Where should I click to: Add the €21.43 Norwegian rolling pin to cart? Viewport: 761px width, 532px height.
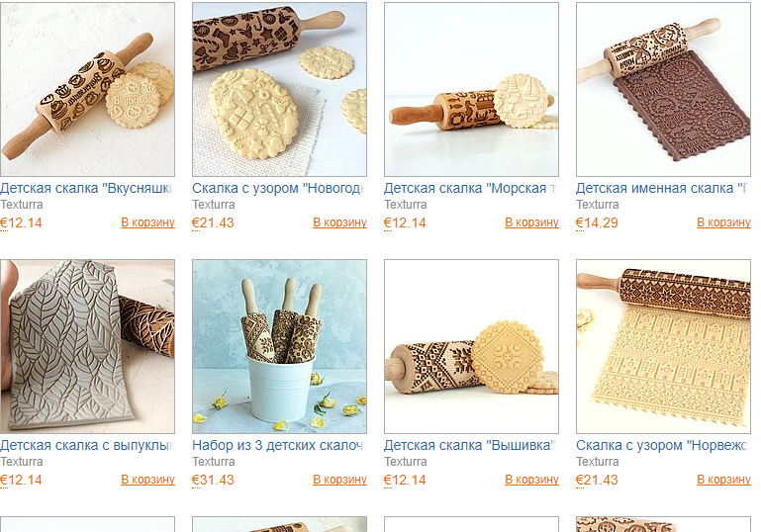[x=723, y=480]
